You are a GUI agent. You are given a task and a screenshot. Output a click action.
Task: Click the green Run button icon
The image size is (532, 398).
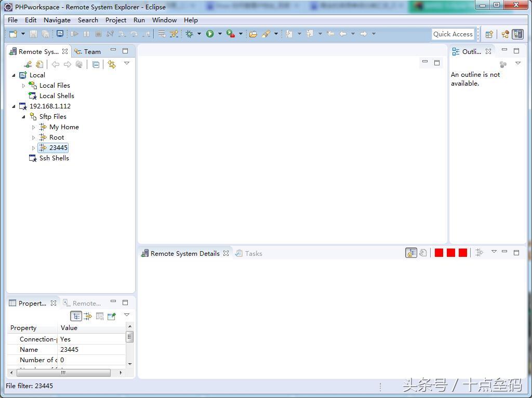point(210,34)
